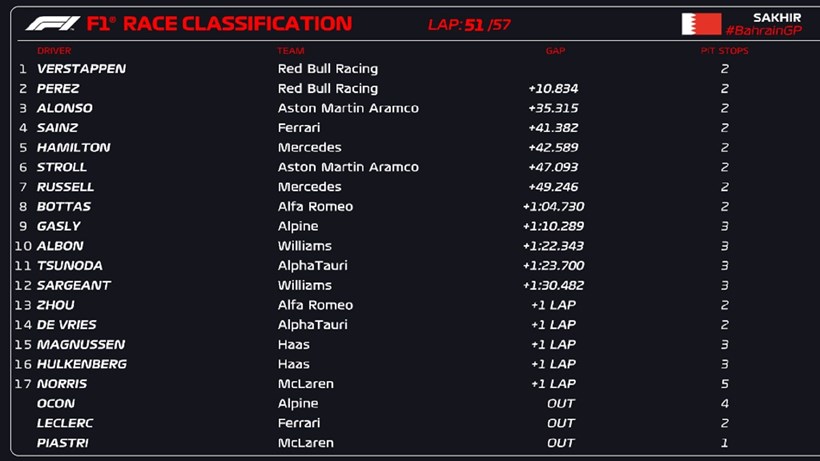Select PIASTRI's driver name
Screen dimensions: 820x461
(64, 443)
